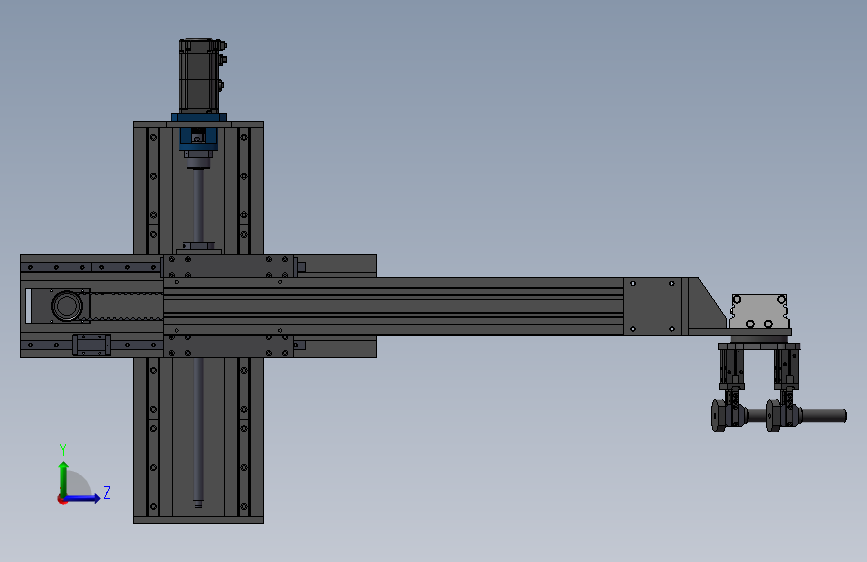Select the long horizontal aluminum extrusion arm
The height and width of the screenshot is (562, 867).
point(394,306)
